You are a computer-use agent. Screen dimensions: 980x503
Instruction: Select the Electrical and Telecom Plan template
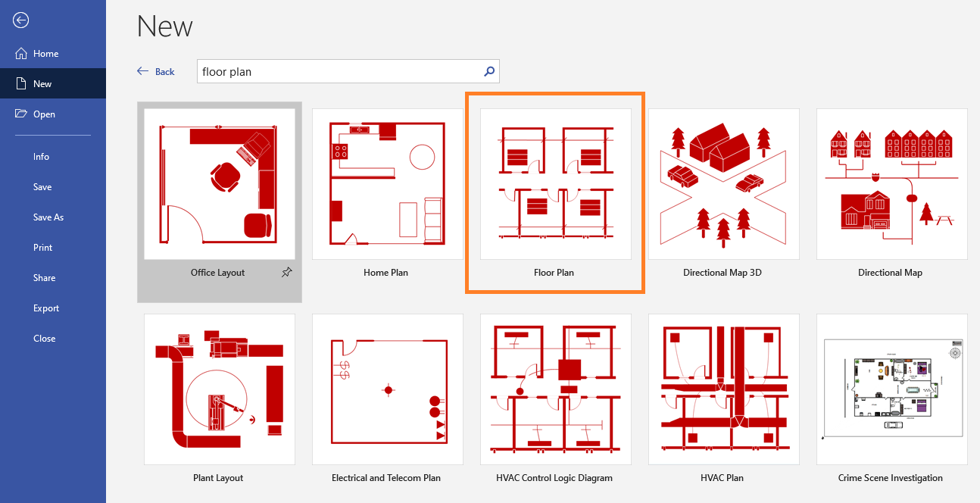click(x=387, y=389)
